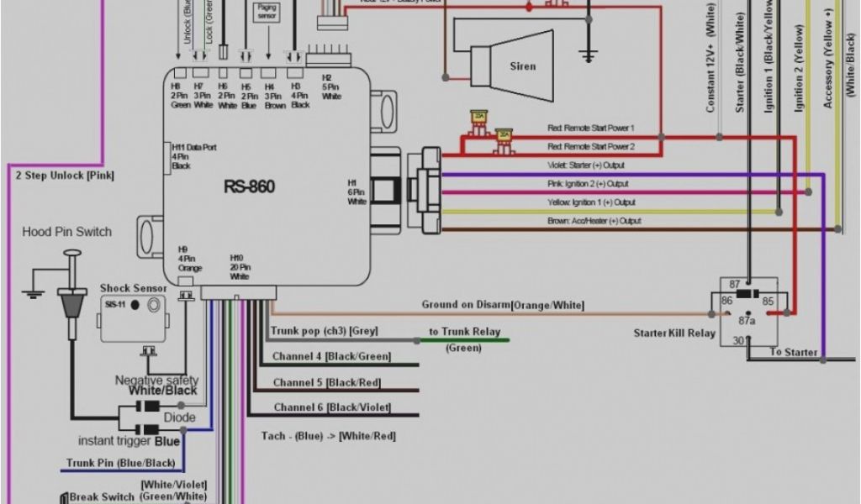
Task: Select the Channel 6 [Black/Violet] label
Action: (x=332, y=407)
